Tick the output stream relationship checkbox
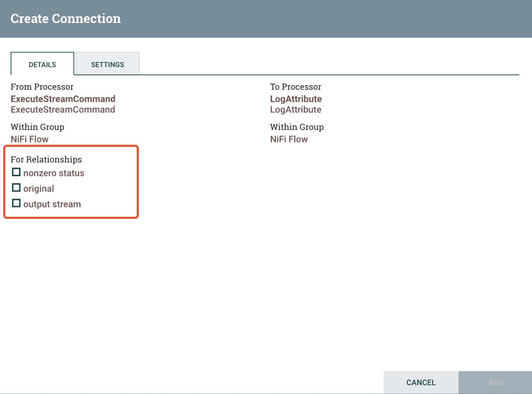Image resolution: width=532 pixels, height=394 pixels. pos(16,204)
